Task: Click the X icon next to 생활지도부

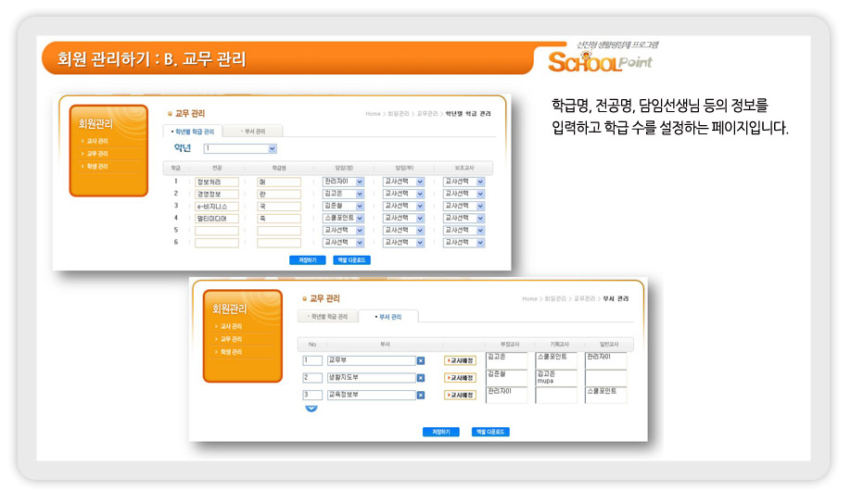Action: [x=420, y=378]
